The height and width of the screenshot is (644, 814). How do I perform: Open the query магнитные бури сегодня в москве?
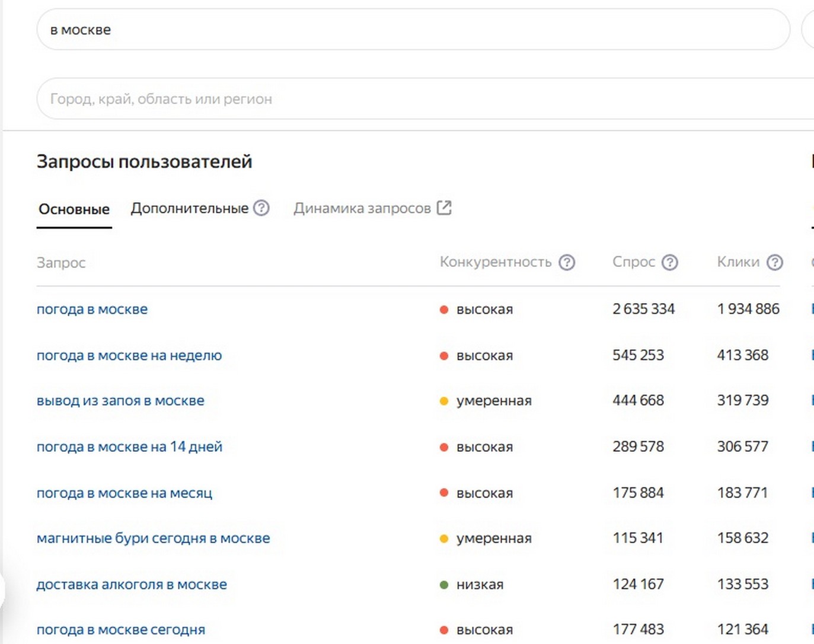click(153, 538)
